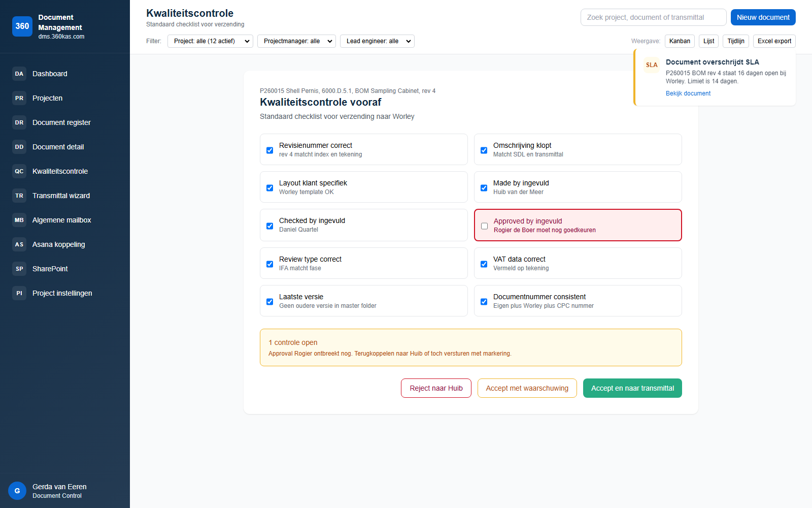The height and width of the screenshot is (508, 812).
Task: Check the Approved by ingevuld checkbox
Action: (x=485, y=226)
